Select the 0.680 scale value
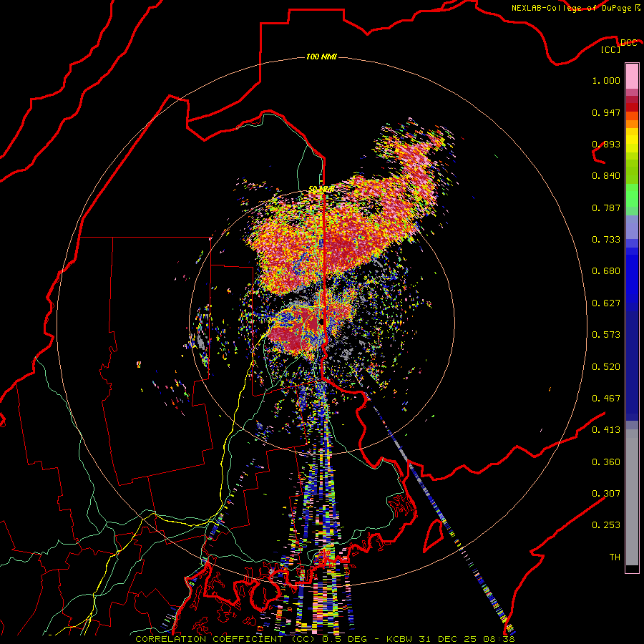The height and width of the screenshot is (644, 644). pyautogui.click(x=606, y=271)
